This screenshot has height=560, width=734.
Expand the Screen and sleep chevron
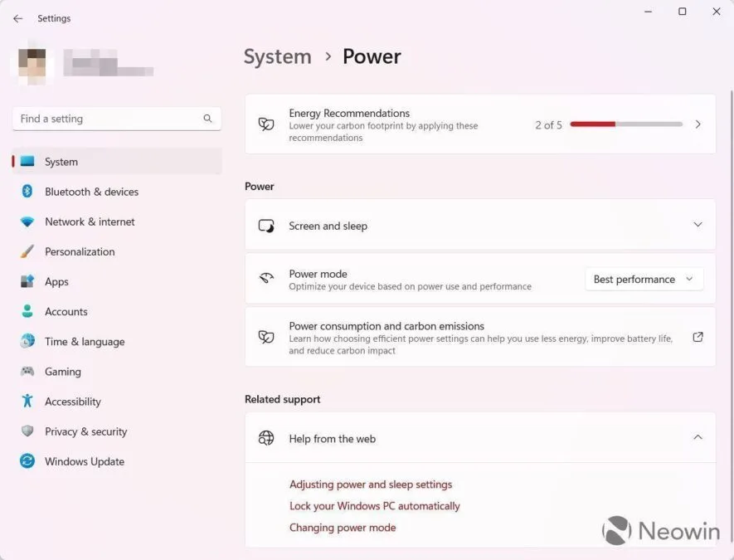click(x=698, y=225)
